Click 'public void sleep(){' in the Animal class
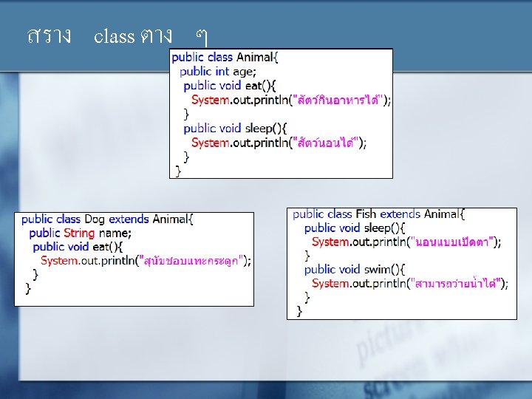 [235, 129]
